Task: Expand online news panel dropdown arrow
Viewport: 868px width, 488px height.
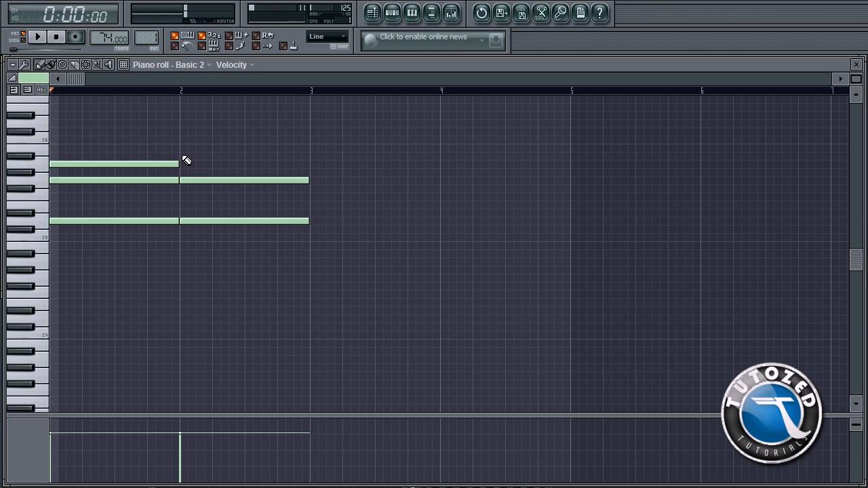Action: coord(481,41)
